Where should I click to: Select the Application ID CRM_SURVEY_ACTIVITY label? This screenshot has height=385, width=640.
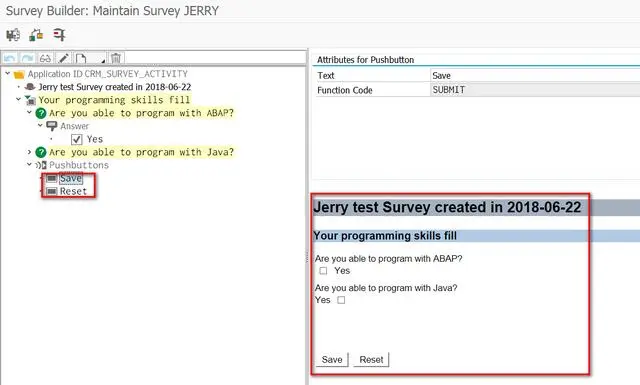point(108,74)
